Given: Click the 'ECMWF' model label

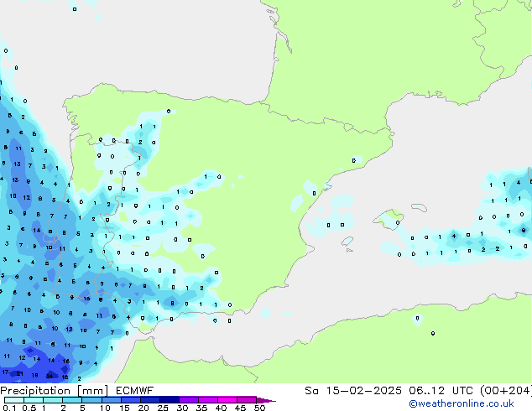Looking at the screenshot, I should pyautogui.click(x=134, y=391).
